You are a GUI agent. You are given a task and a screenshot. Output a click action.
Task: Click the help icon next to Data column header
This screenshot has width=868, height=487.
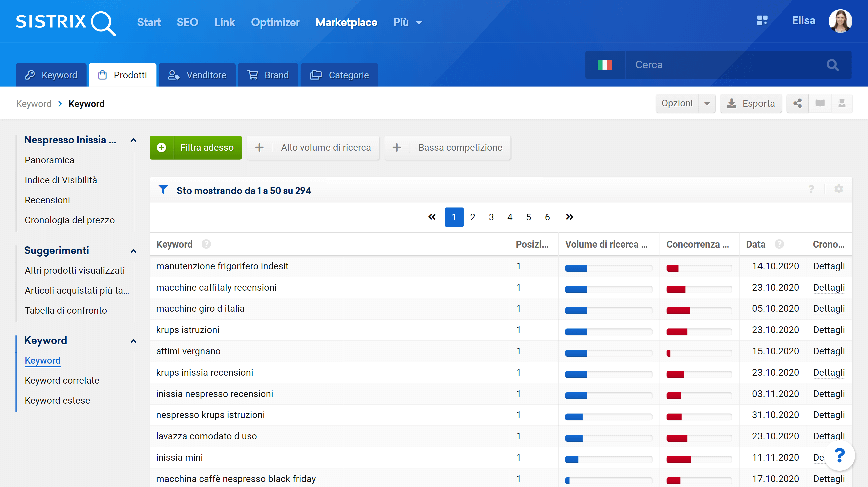point(779,244)
